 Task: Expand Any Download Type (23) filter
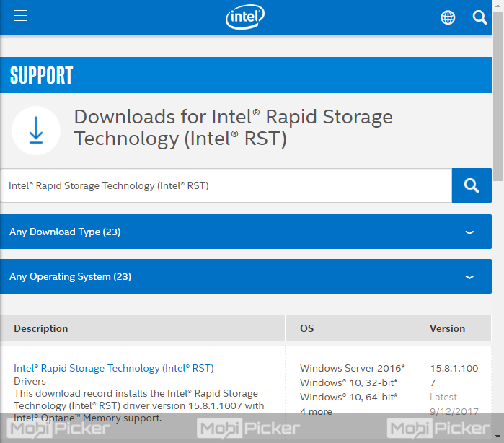[246, 232]
